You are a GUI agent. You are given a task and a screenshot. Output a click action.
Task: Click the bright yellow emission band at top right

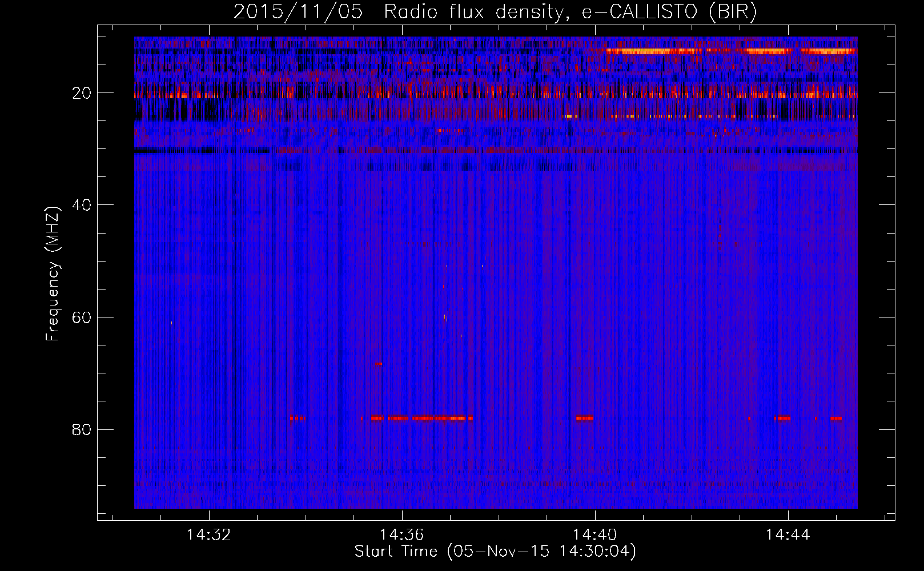pos(651,51)
